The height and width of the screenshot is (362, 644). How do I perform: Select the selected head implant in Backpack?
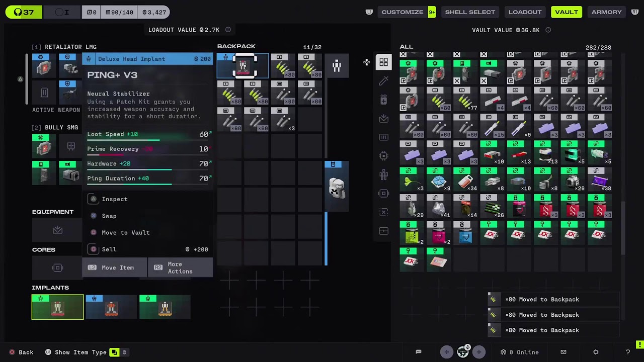click(x=244, y=66)
